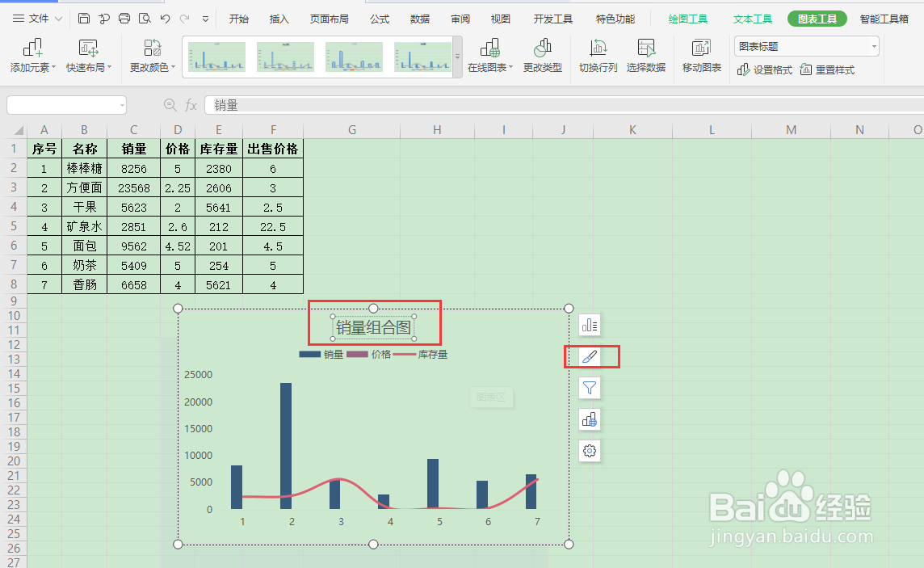924x568 pixels.
Task: Click cell containing 矿泉水
Action: [84, 226]
